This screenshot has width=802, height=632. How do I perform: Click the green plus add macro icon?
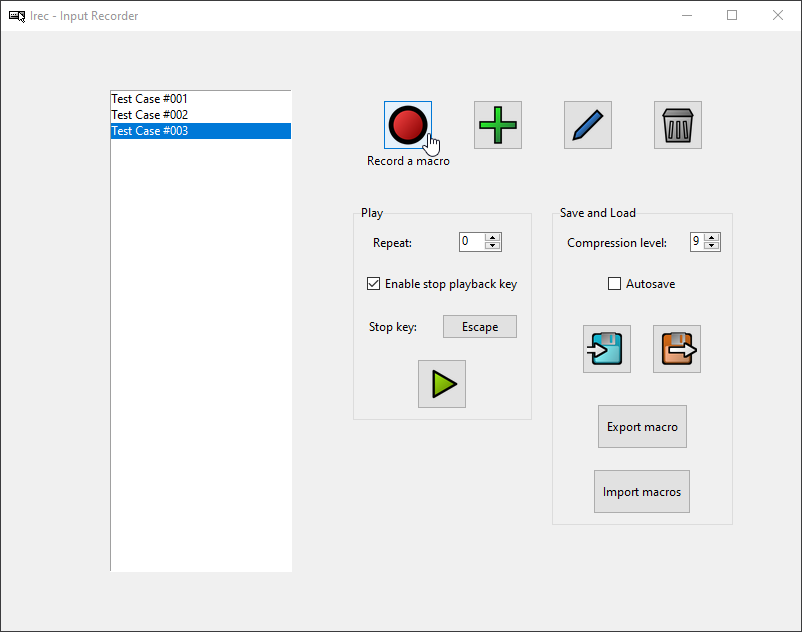point(498,125)
